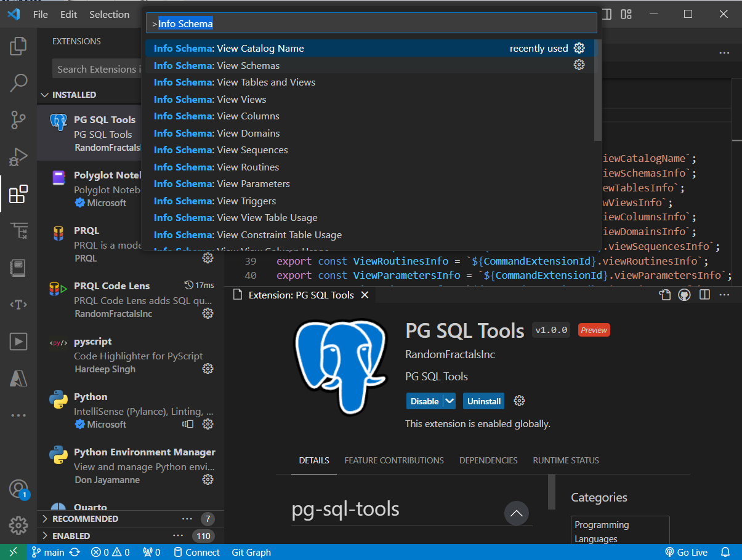Switch to RUNTIME STATUS tab
Viewport: 742px width, 560px height.
566,460
